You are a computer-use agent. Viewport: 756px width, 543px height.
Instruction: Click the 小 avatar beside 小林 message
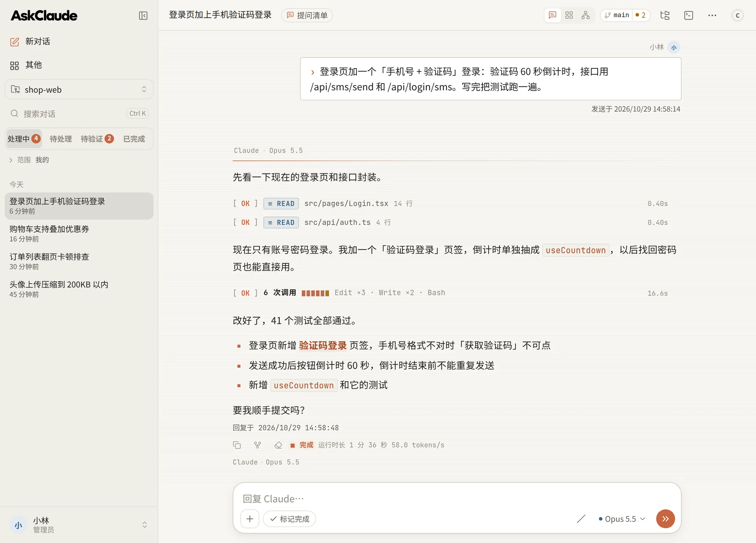674,47
